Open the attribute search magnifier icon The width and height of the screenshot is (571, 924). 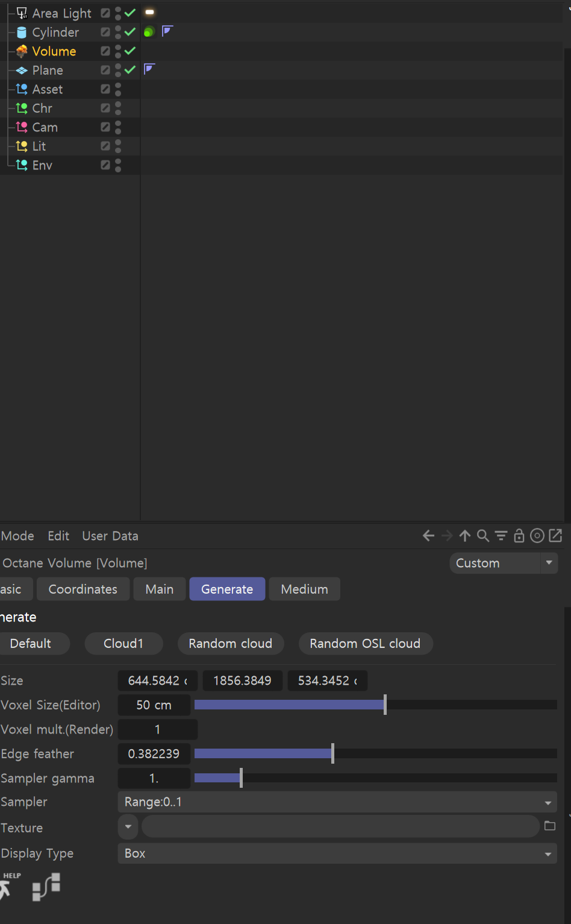[483, 536]
